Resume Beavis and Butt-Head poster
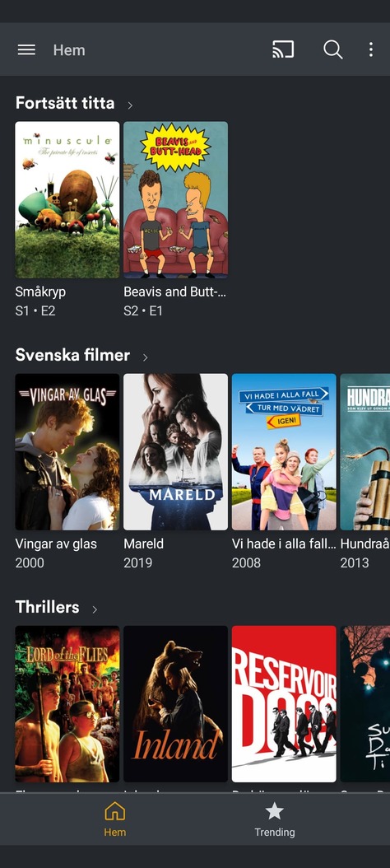The image size is (390, 868). tap(175, 200)
